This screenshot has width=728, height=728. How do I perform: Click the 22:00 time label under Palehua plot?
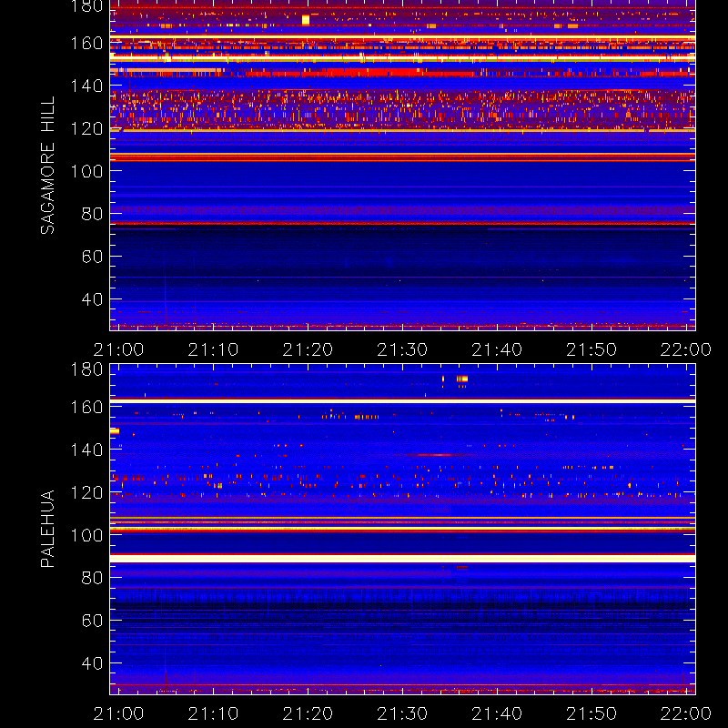coord(686,713)
